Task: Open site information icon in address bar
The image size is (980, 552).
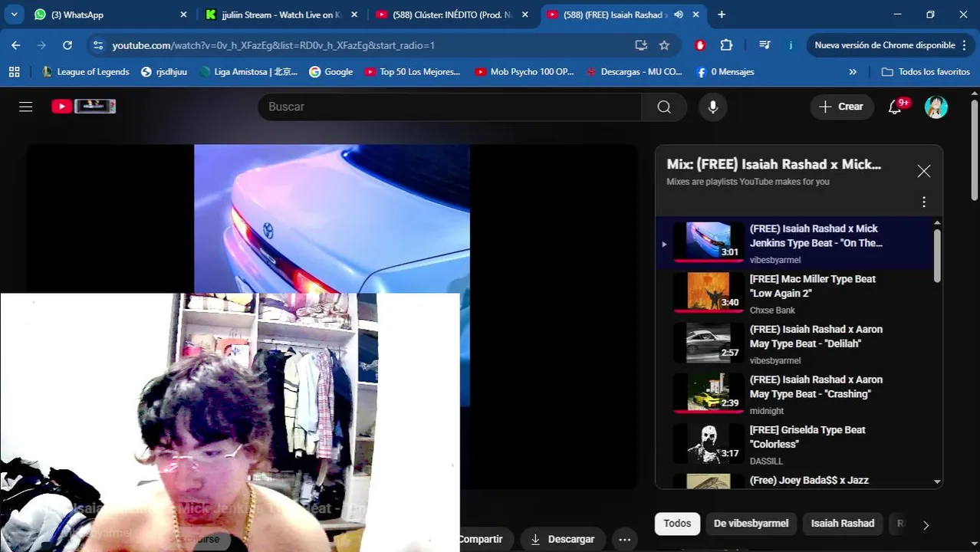Action: 97,45
